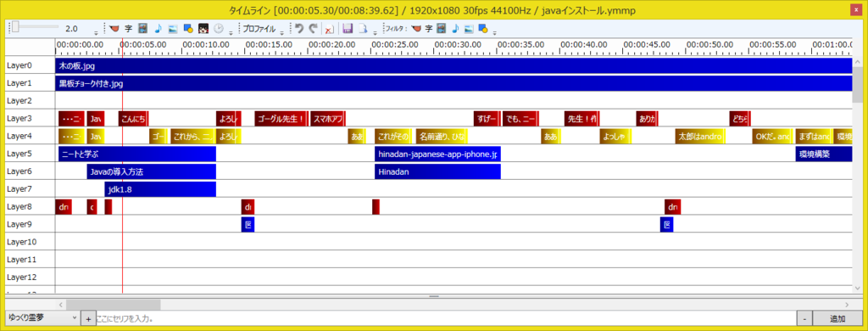Select the でも、ニー clip on Layer3

[x=521, y=119]
